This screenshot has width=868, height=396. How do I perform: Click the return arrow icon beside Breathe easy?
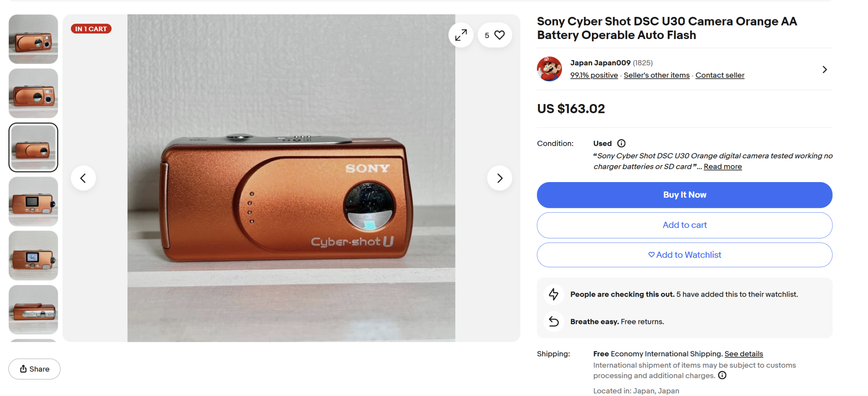[553, 321]
